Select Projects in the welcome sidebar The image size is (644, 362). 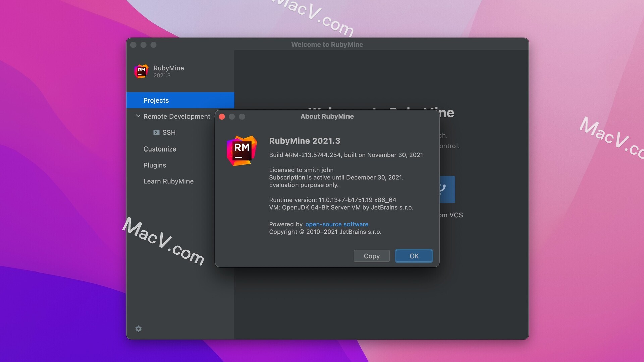[180, 100]
